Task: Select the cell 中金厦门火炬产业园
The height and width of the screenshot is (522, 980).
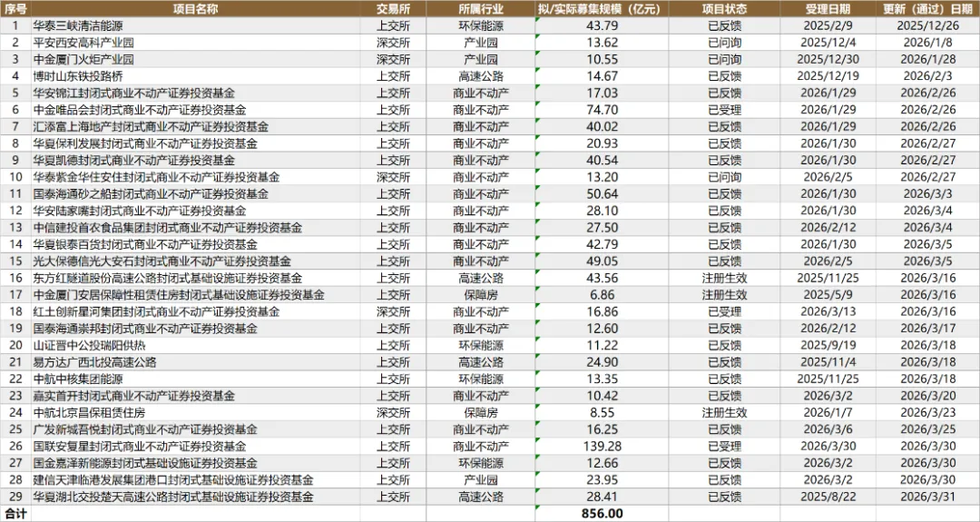Action: [196, 59]
